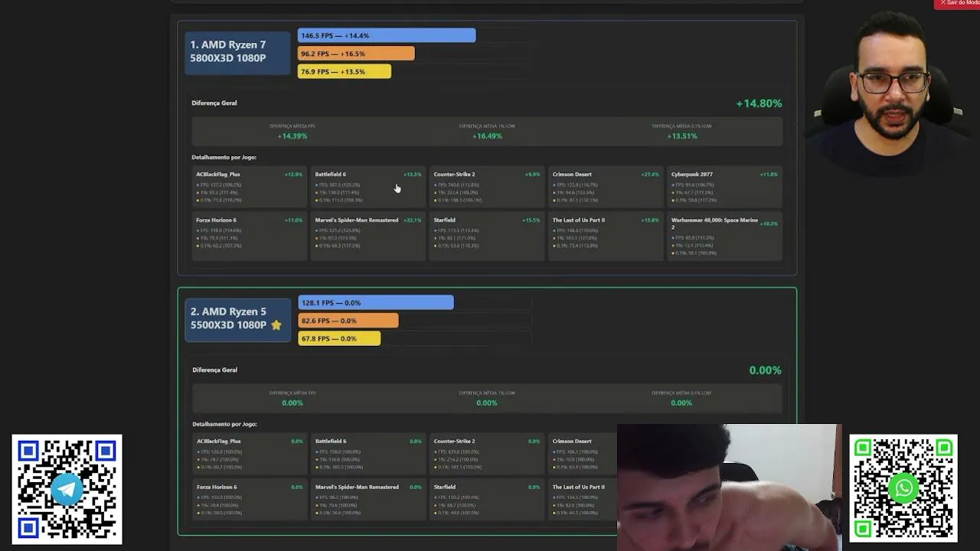Click the blue 128.1 FPS bar
The height and width of the screenshot is (551, 980).
[376, 302]
